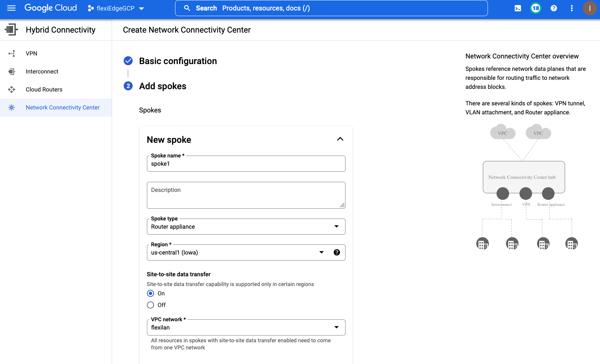Open the user account avatar
Screen dimensions: 600x364
coord(590,8)
